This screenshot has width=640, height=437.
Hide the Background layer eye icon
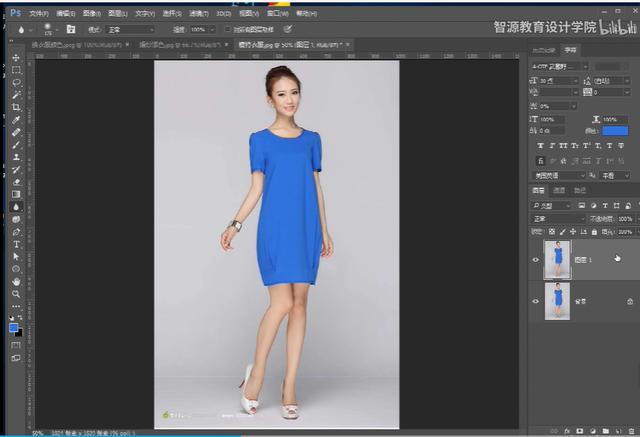[x=536, y=302]
